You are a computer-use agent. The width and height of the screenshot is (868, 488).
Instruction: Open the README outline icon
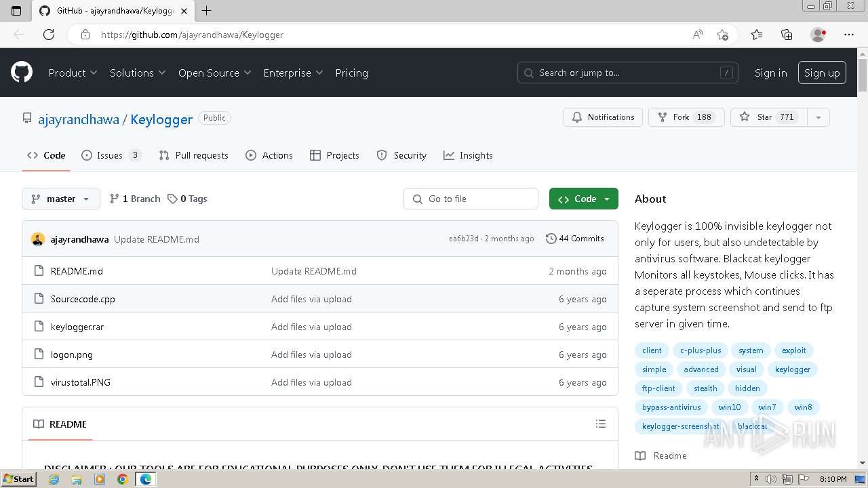tap(600, 424)
